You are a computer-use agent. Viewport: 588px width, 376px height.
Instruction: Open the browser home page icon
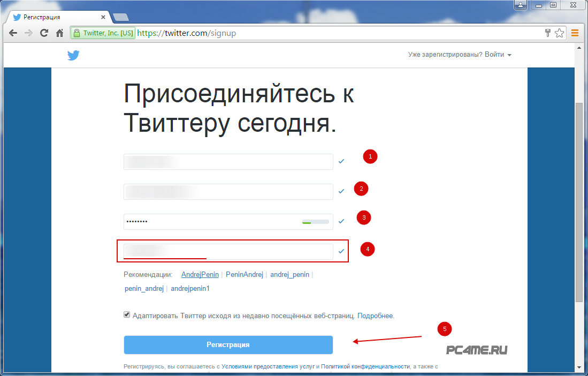click(59, 33)
